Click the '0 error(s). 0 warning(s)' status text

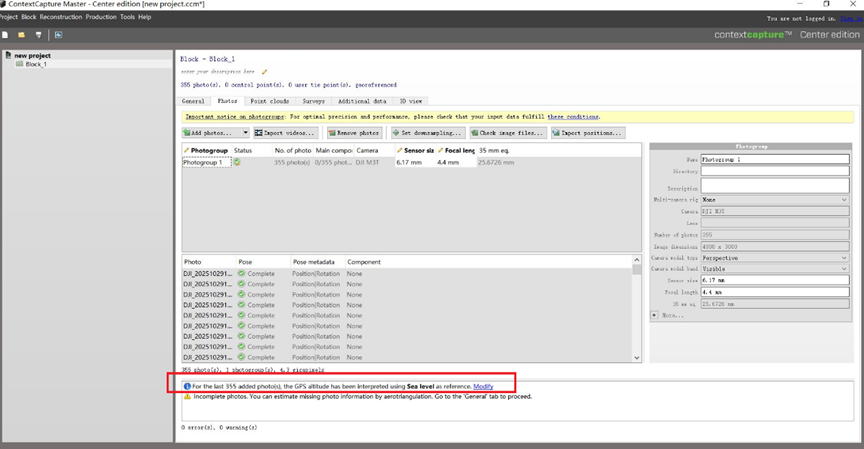click(219, 428)
